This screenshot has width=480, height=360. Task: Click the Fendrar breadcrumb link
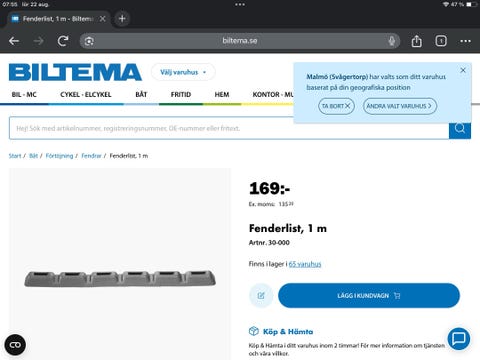91,156
